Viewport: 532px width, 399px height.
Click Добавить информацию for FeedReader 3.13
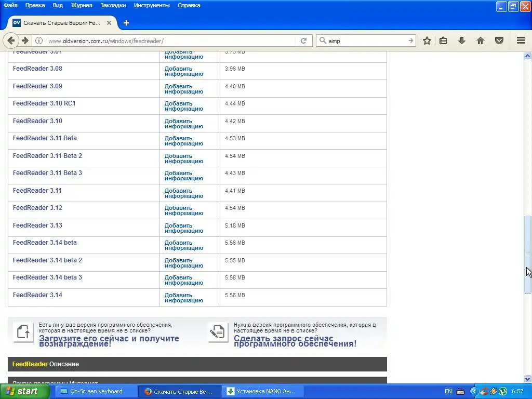183,228
